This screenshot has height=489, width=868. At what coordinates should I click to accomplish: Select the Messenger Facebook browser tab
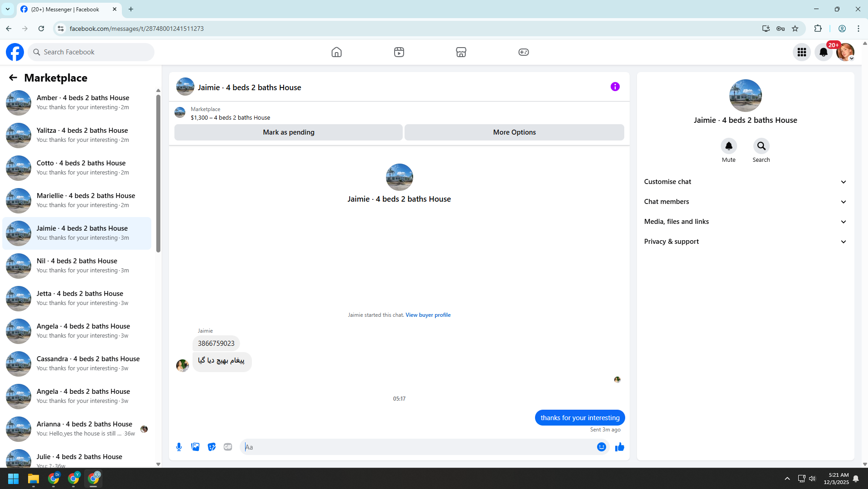[69, 9]
